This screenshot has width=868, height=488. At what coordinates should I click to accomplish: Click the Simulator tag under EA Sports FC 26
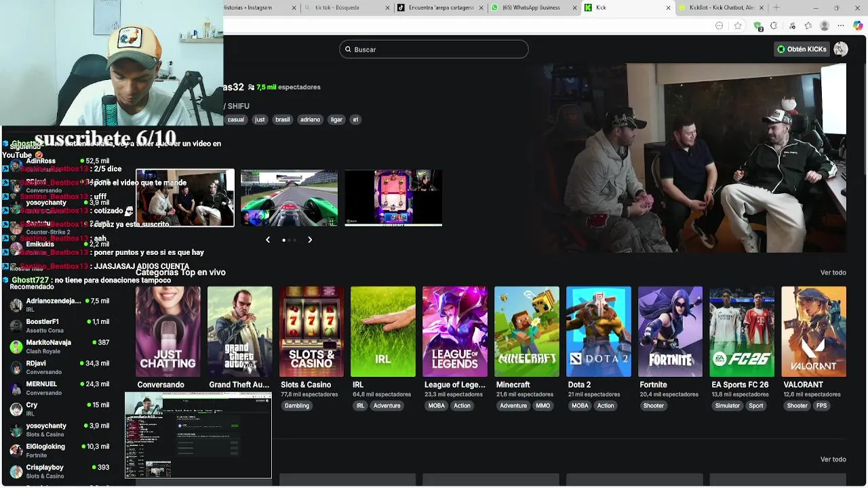tap(728, 406)
